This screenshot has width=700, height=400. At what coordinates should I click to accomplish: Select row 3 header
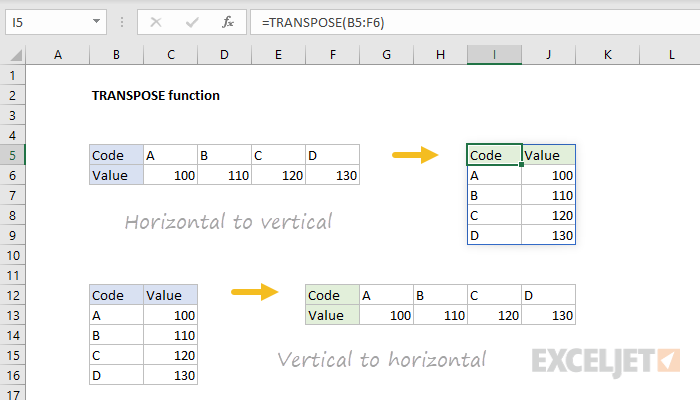tap(12, 116)
